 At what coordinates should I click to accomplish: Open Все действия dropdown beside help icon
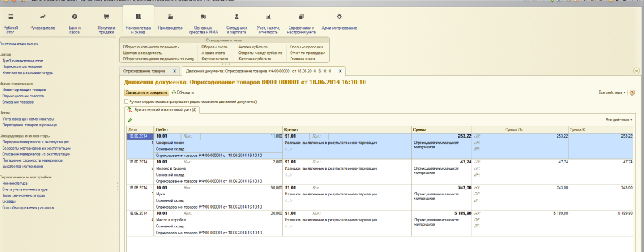[x=613, y=93]
